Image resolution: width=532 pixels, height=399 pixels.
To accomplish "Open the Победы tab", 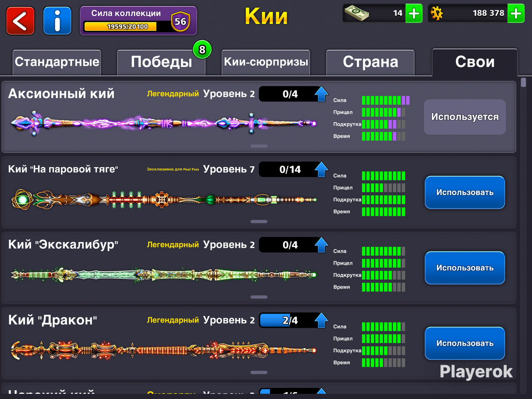I will click(x=161, y=62).
